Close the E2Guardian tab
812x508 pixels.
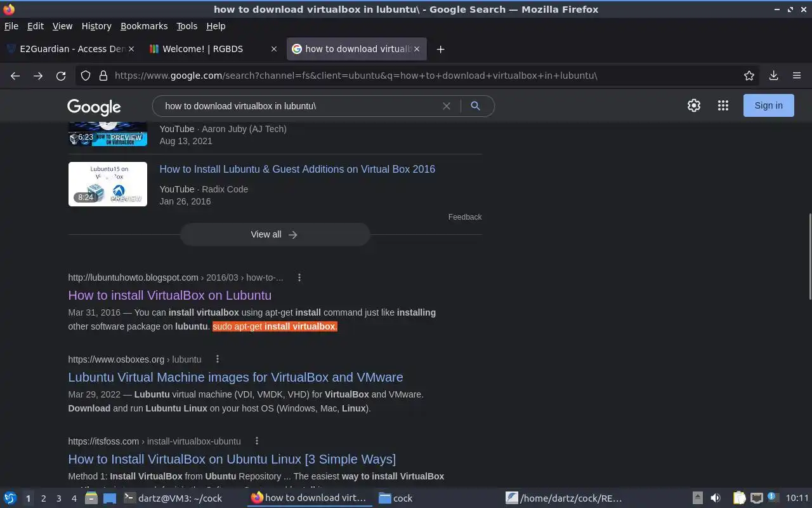[131, 49]
